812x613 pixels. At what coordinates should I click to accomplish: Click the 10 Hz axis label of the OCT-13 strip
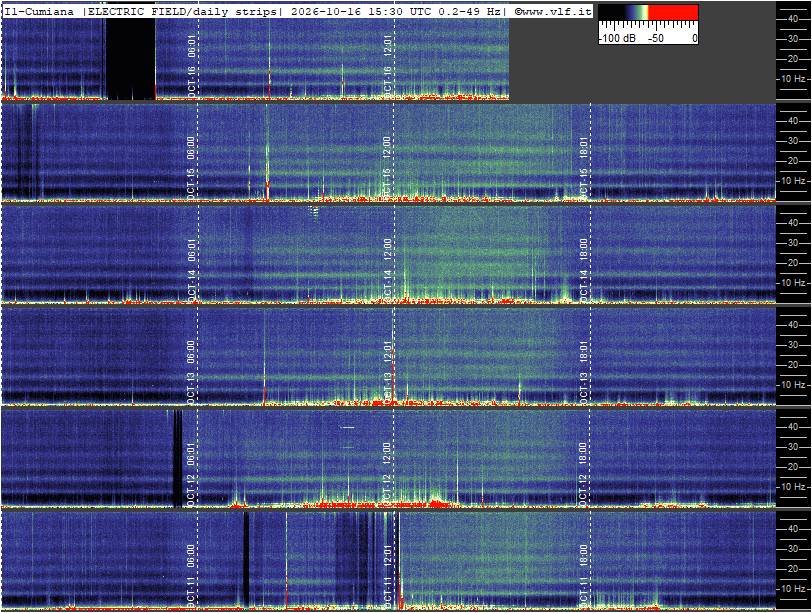[x=794, y=385]
